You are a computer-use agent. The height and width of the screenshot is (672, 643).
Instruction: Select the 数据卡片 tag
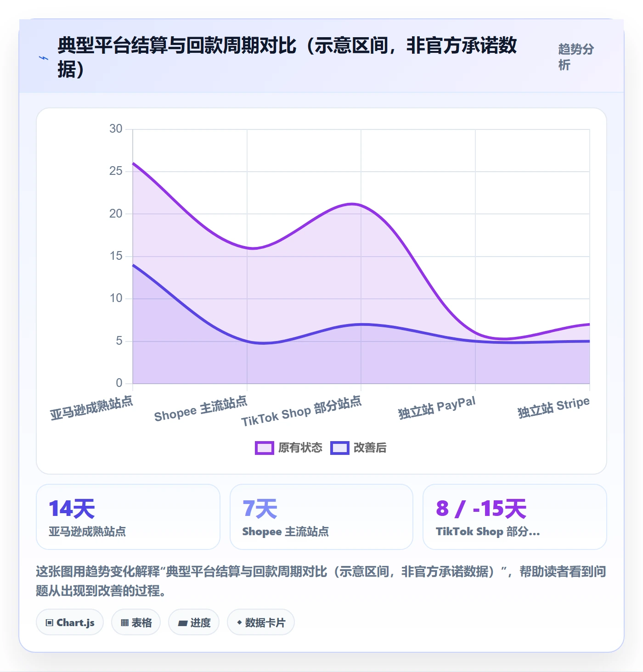coord(261,622)
